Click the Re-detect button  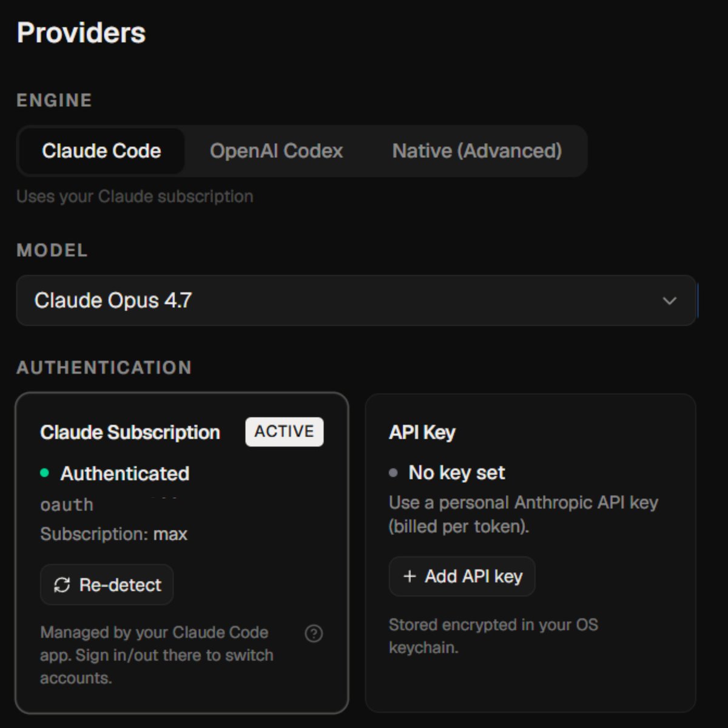coord(107,585)
